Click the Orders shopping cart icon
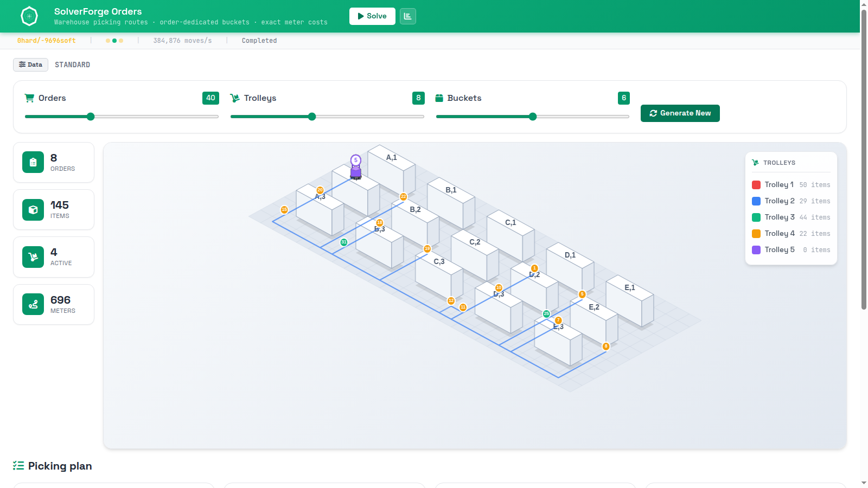868x488 pixels. click(x=29, y=98)
